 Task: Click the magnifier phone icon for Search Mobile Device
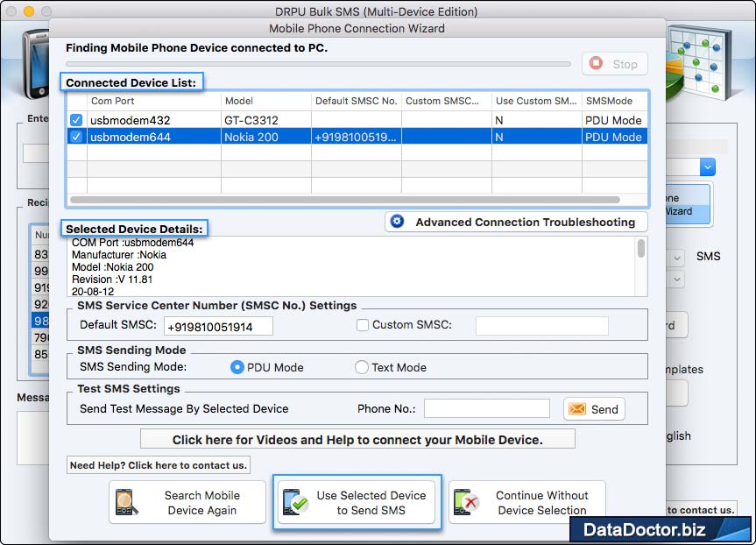[x=126, y=502]
